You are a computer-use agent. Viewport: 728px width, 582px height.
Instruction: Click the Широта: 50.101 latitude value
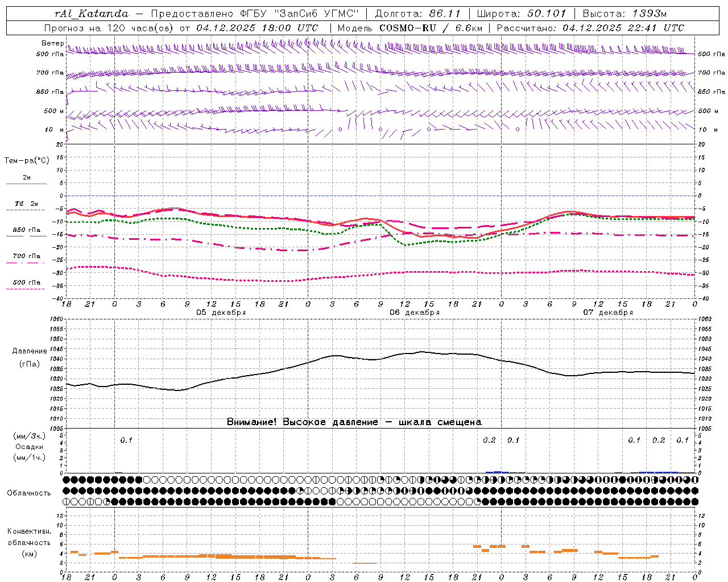522,14
